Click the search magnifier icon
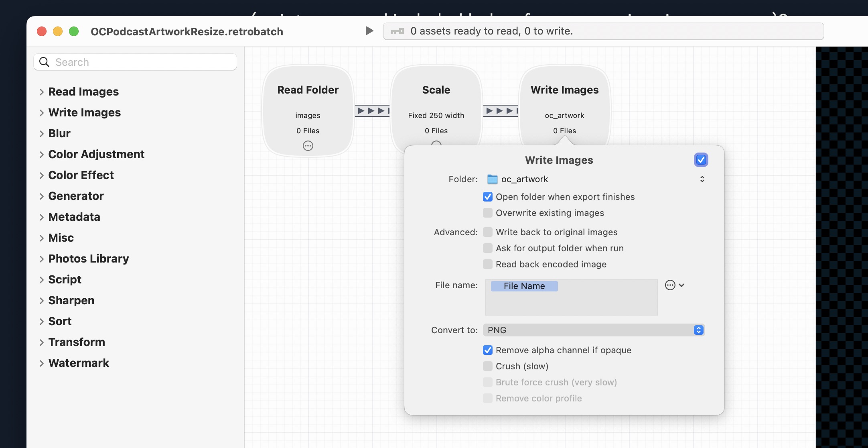868x448 pixels. click(x=44, y=62)
